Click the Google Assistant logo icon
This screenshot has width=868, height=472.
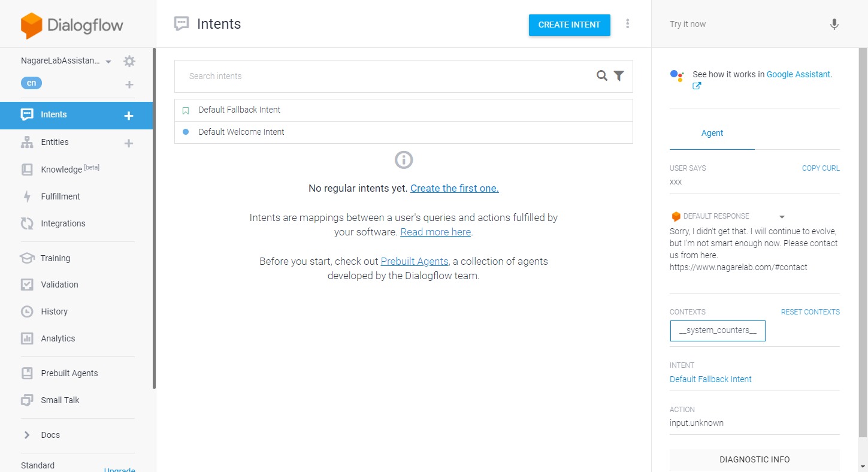677,75
